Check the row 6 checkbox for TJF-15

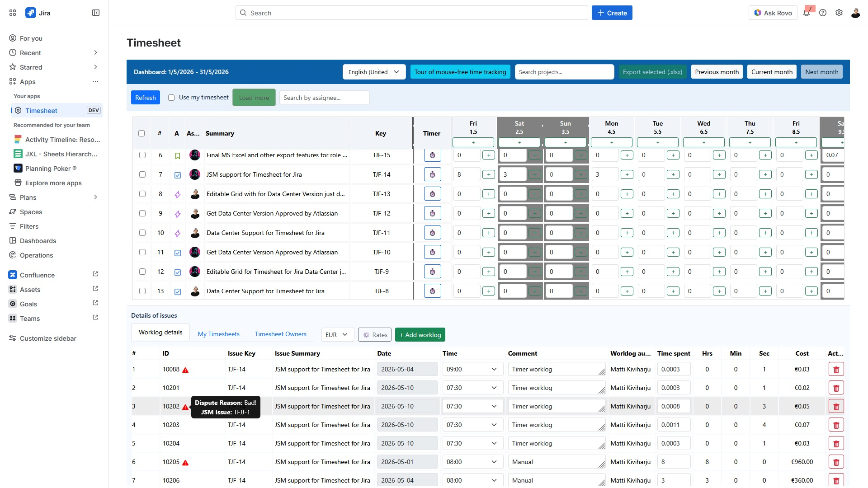click(142, 155)
